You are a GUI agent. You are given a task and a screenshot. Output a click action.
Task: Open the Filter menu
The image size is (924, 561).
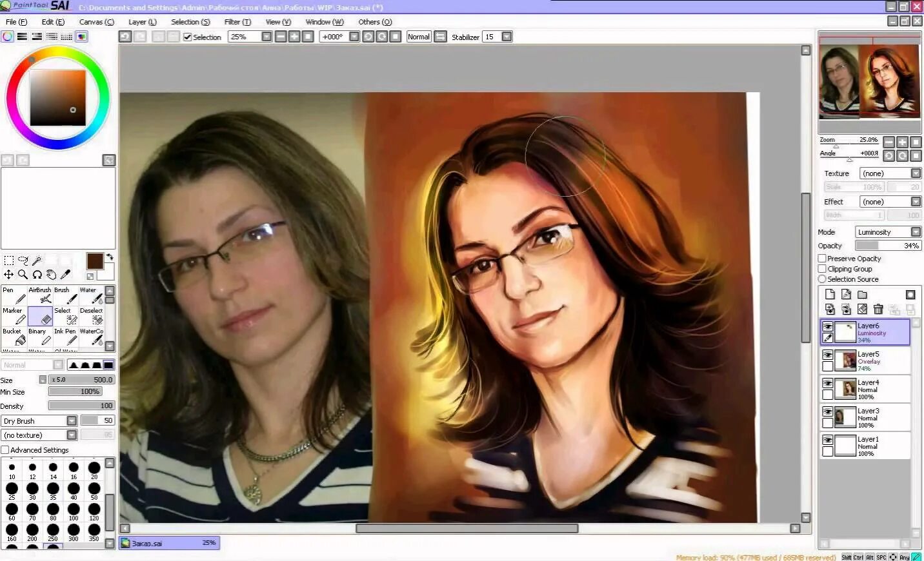coord(237,22)
